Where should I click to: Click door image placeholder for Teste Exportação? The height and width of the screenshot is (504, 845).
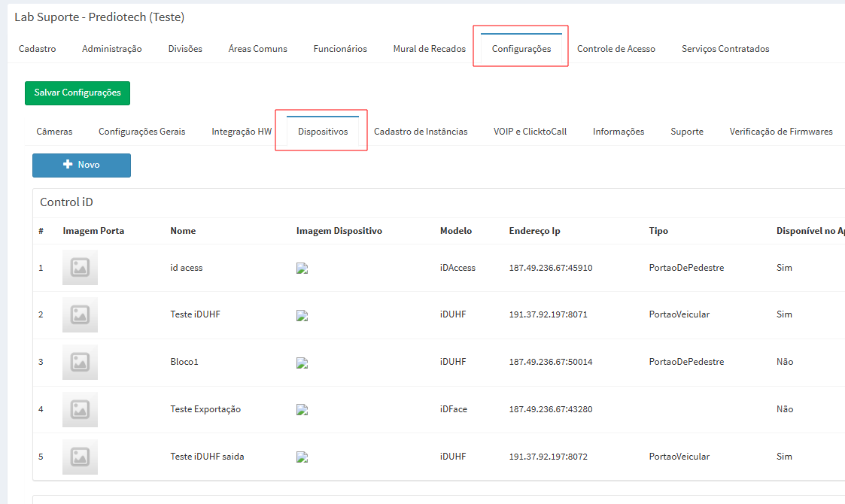coord(80,409)
